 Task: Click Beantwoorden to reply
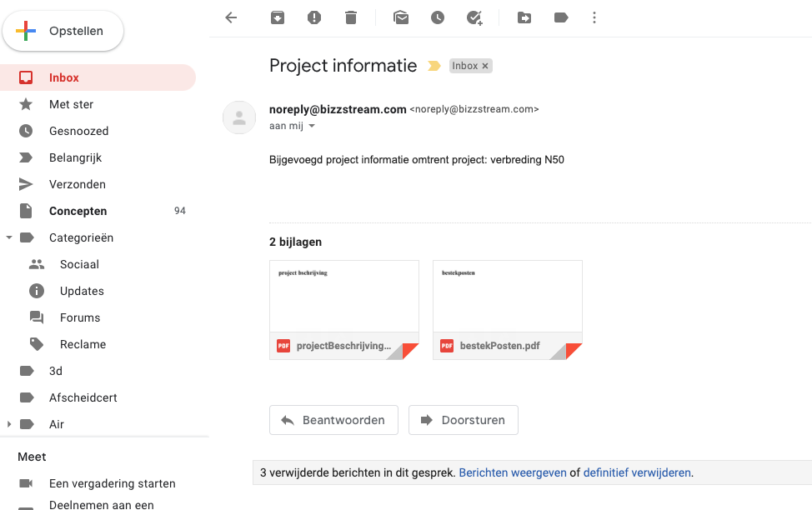[x=333, y=420]
